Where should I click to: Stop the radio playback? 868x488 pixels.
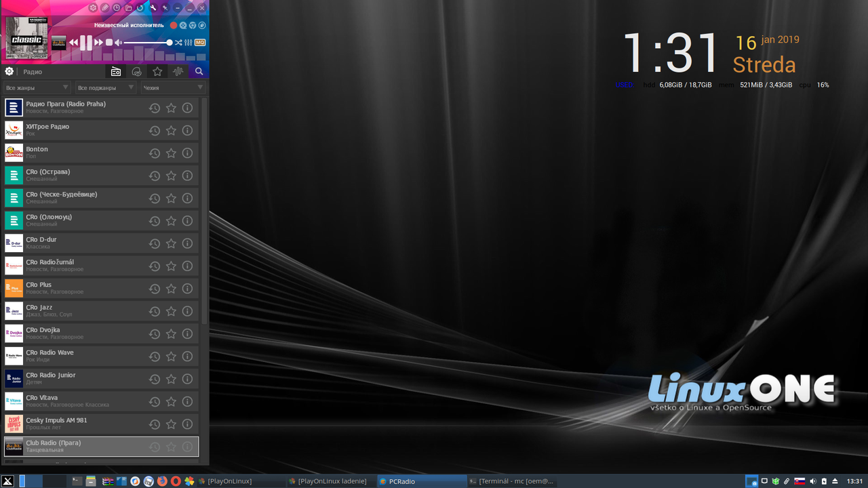pyautogui.click(x=109, y=43)
